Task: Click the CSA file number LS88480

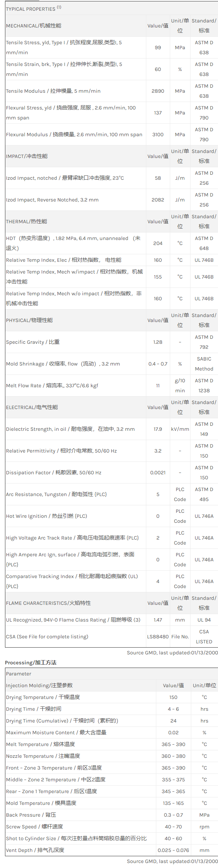Action: pyautogui.click(x=158, y=637)
